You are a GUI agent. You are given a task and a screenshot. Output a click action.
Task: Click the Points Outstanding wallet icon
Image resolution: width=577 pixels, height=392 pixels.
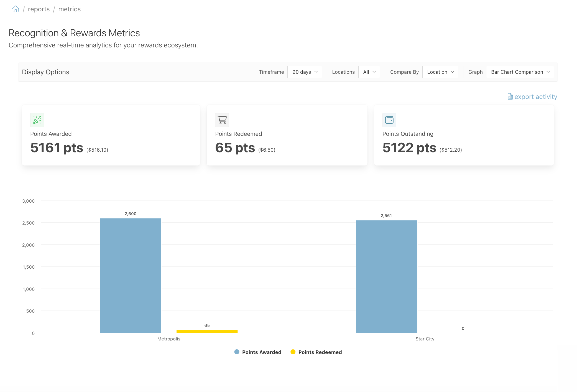pos(389,120)
